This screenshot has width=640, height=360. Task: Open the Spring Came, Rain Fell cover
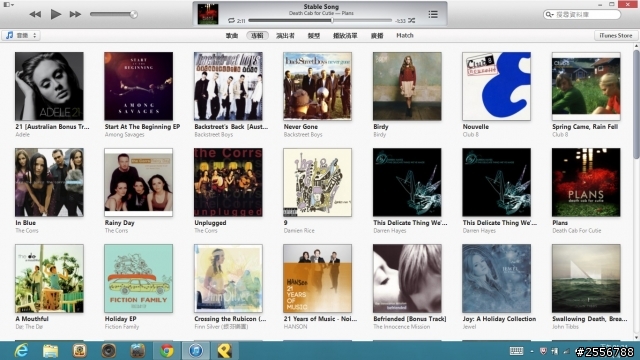586,86
